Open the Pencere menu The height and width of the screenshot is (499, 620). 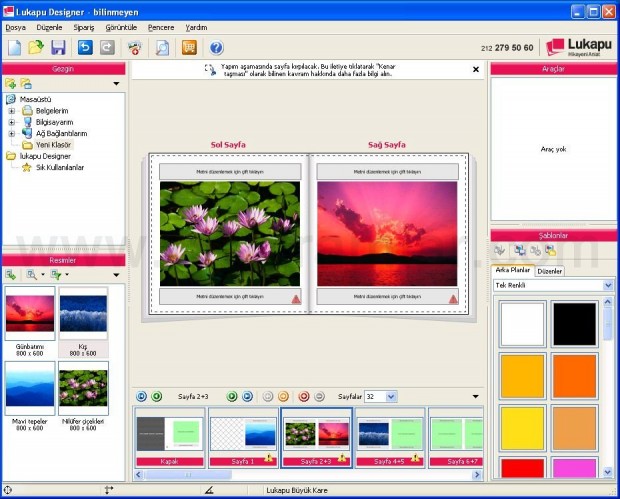coord(161,27)
